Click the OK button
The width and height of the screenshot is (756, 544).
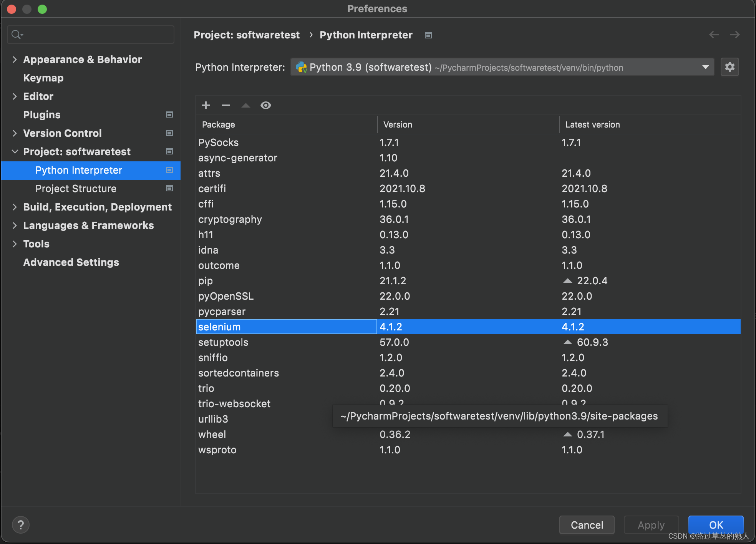click(716, 525)
